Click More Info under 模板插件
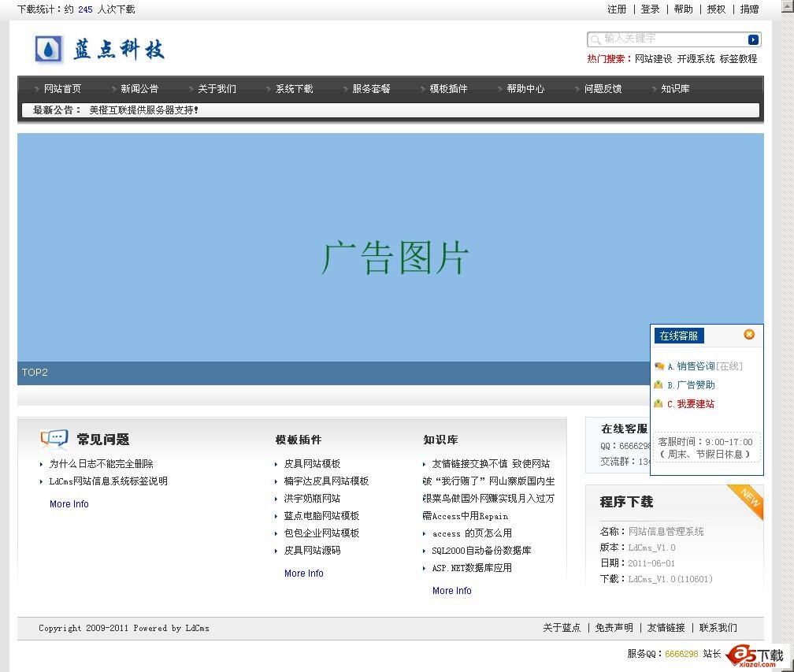The width and height of the screenshot is (794, 672). coord(304,574)
